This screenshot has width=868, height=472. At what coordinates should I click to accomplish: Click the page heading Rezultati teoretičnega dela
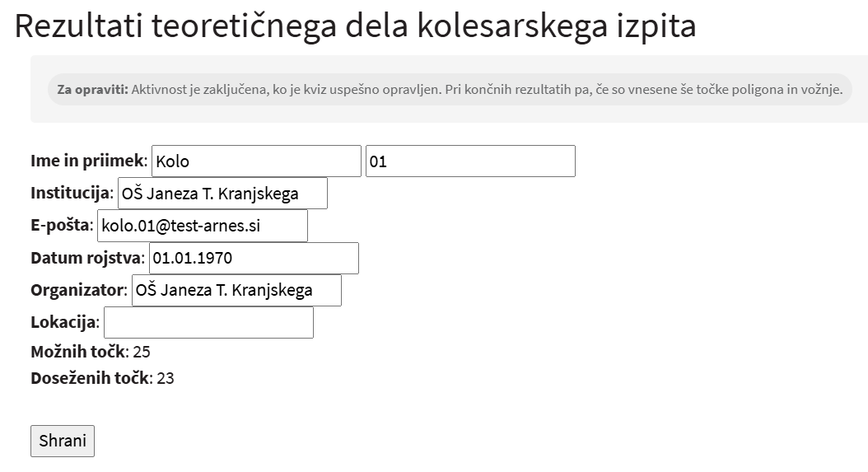point(355,26)
